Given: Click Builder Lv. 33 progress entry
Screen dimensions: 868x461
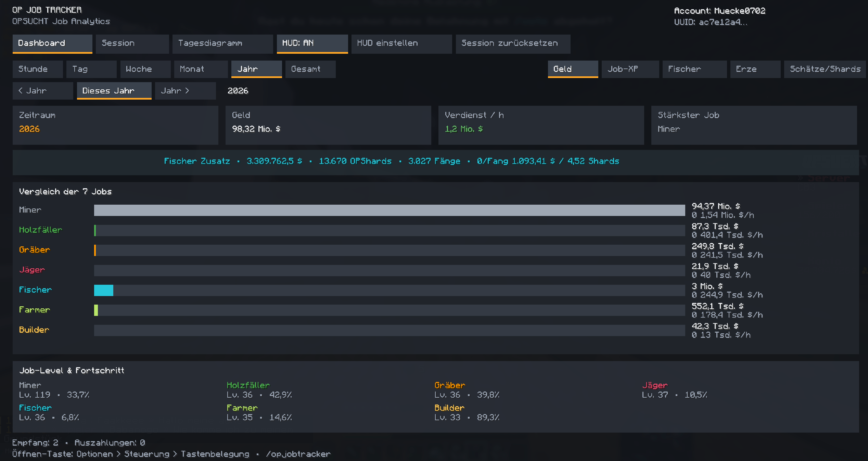Looking at the screenshot, I should coord(467,413).
